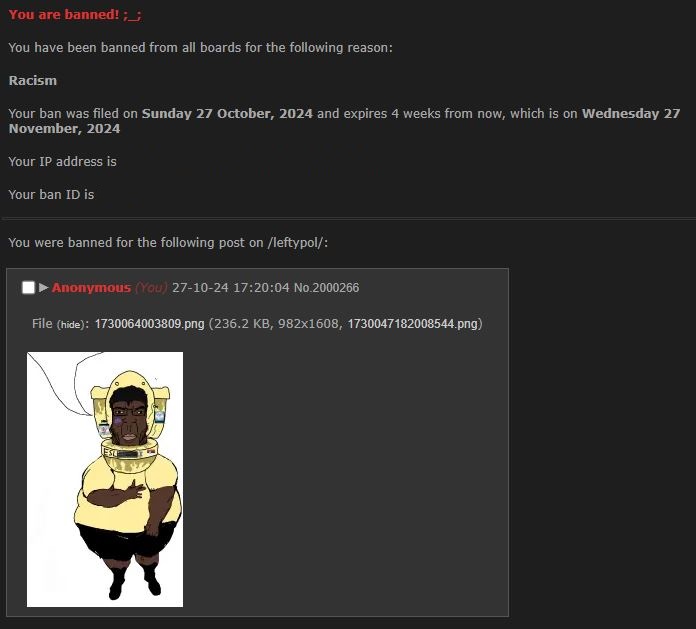Open the file link 1730064003809.png
The image size is (696, 629).
pos(150,324)
